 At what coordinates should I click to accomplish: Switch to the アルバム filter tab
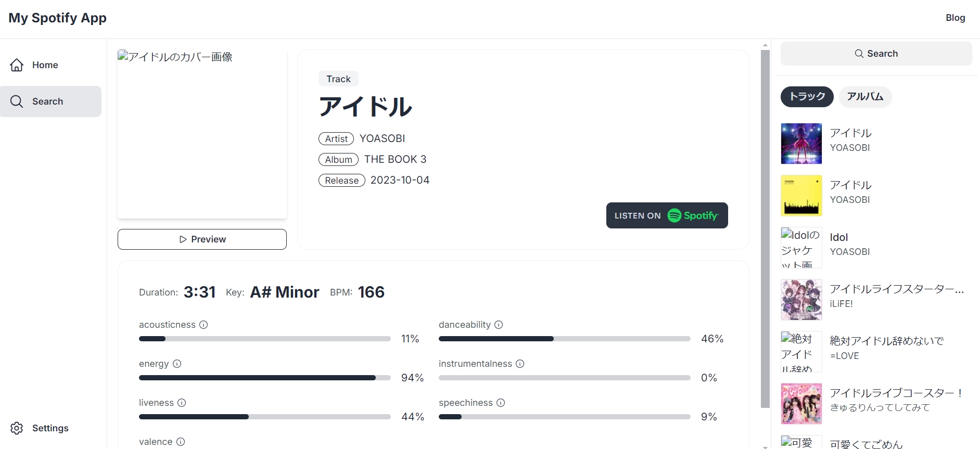click(x=864, y=97)
